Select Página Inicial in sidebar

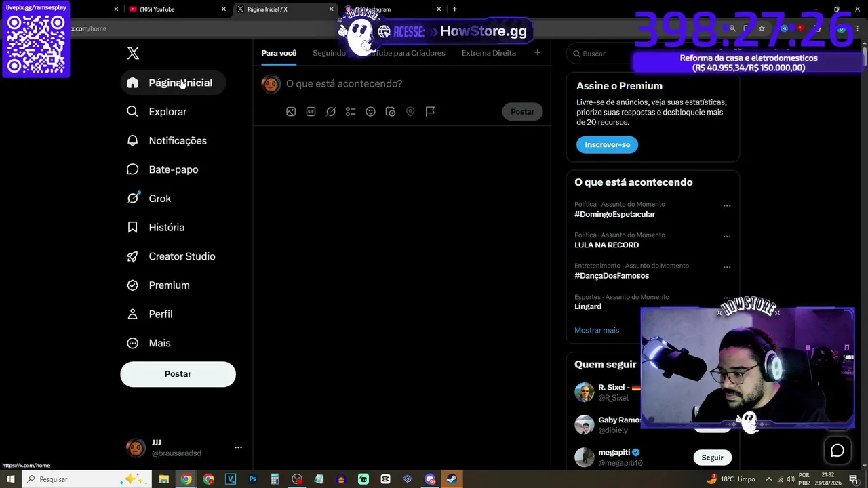point(172,83)
